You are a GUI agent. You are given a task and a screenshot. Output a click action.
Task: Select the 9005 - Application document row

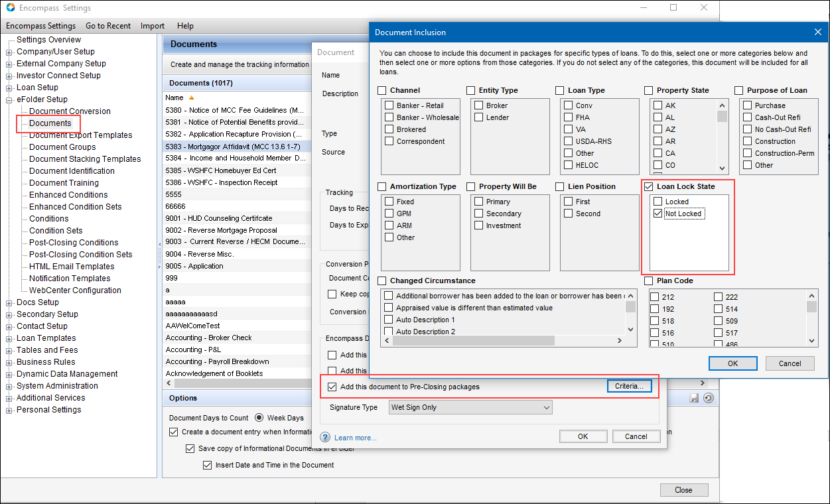point(237,266)
